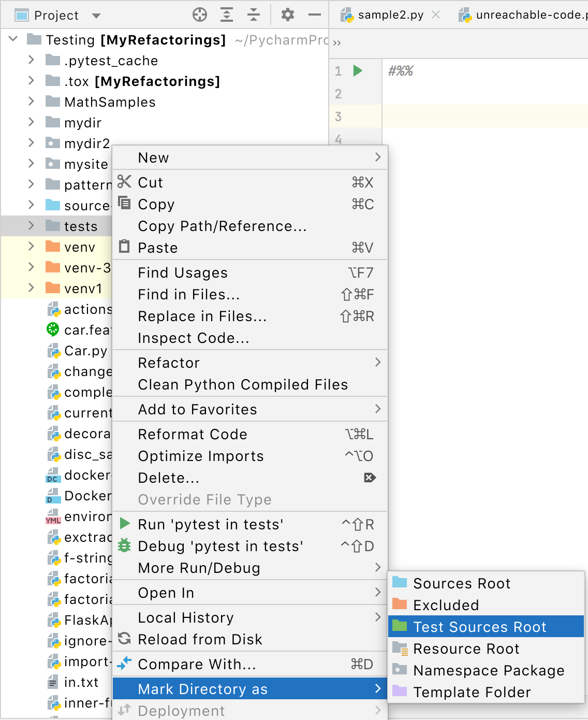Viewport: 588px width, 720px height.
Task: Click Find Usages in the context menu
Action: click(x=183, y=272)
